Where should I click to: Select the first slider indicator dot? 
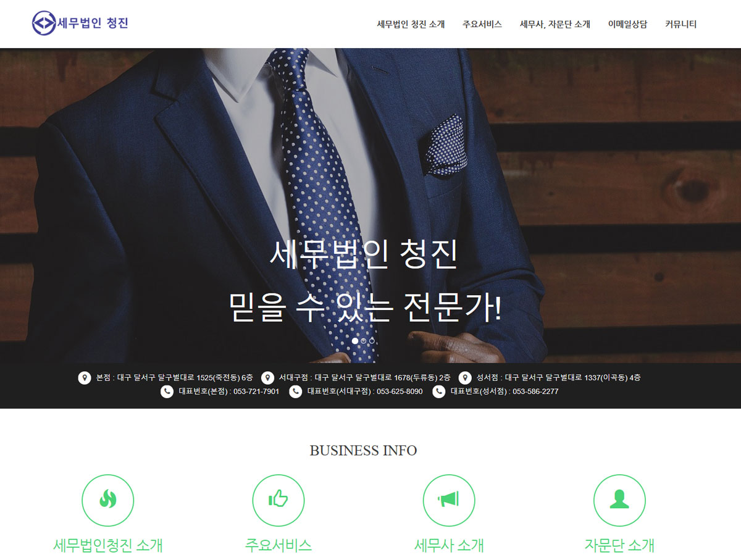tap(355, 341)
